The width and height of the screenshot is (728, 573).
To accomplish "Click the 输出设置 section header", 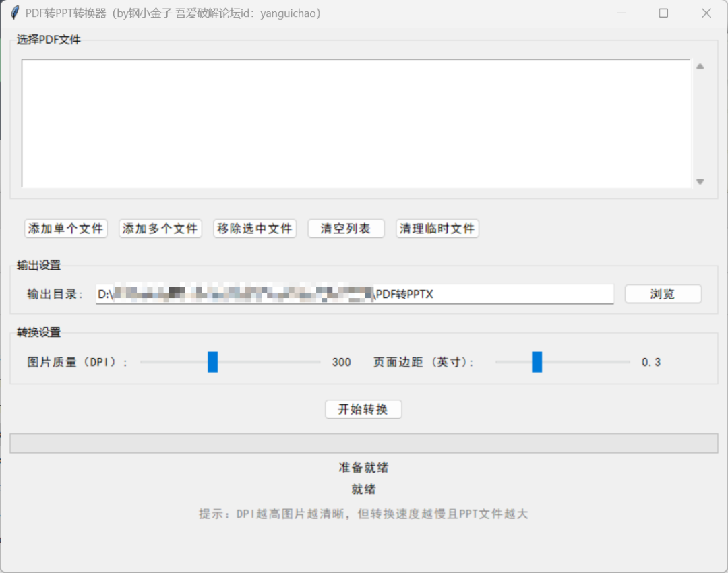I will [38, 265].
